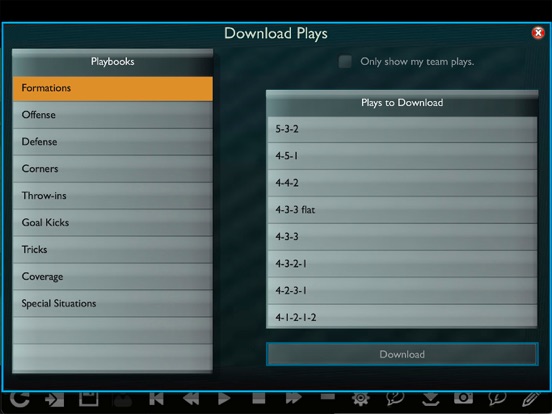Click the save floppy disk icon
This screenshot has height=414, width=552.
click(x=88, y=399)
